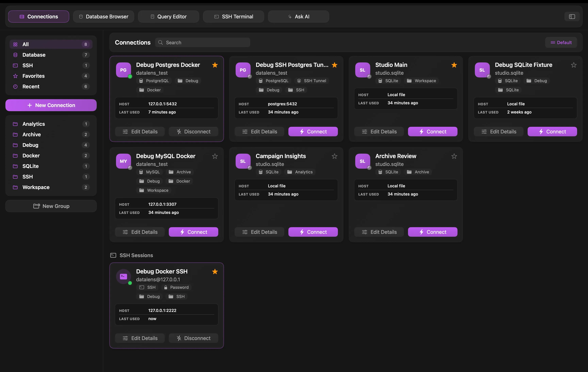Click the SL avatar of Archive Review
This screenshot has height=372, width=588.
coord(363,161)
